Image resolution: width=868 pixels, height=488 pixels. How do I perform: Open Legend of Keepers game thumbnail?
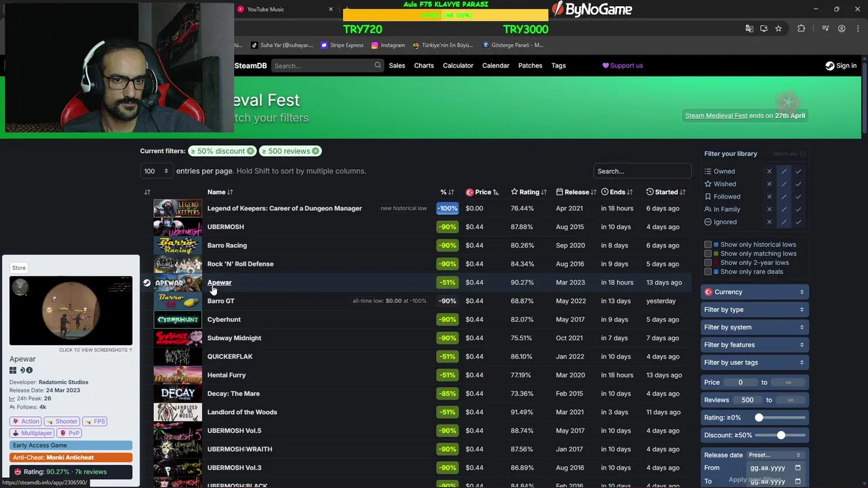click(x=178, y=208)
